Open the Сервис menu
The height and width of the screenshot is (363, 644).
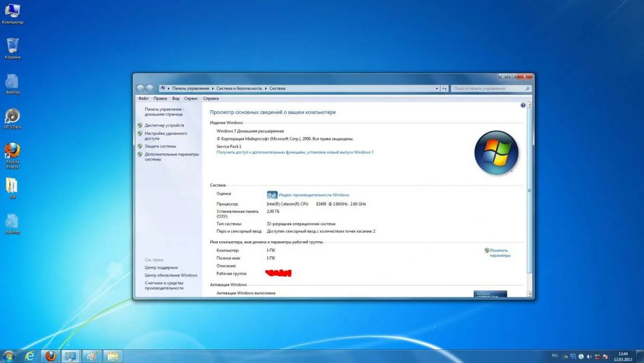tap(191, 98)
